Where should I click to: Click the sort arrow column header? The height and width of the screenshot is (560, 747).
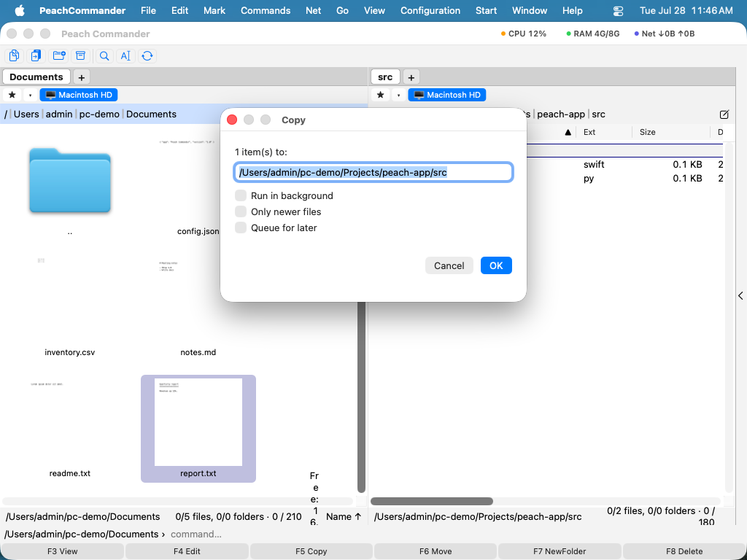point(568,133)
